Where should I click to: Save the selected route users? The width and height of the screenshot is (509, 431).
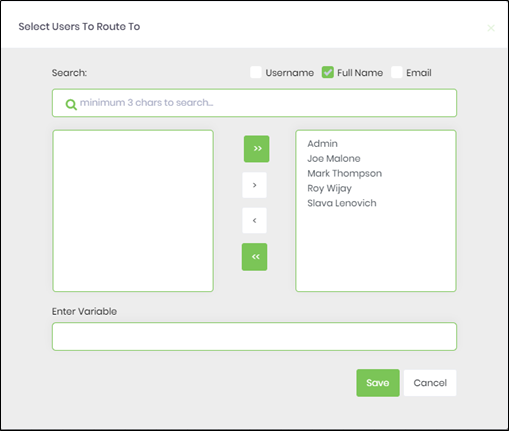pyautogui.click(x=378, y=383)
